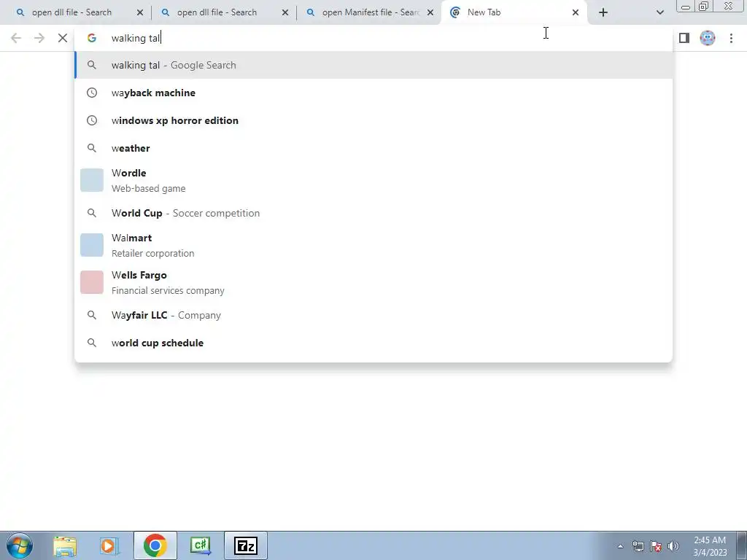Select 'World Cup - Soccer competition' suggestion

(373, 213)
